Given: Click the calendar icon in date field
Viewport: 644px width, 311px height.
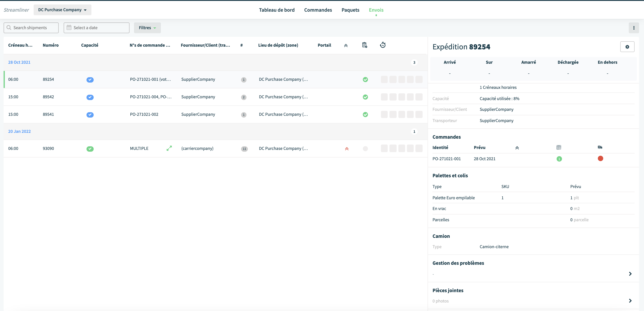Looking at the screenshot, I should [x=69, y=28].
